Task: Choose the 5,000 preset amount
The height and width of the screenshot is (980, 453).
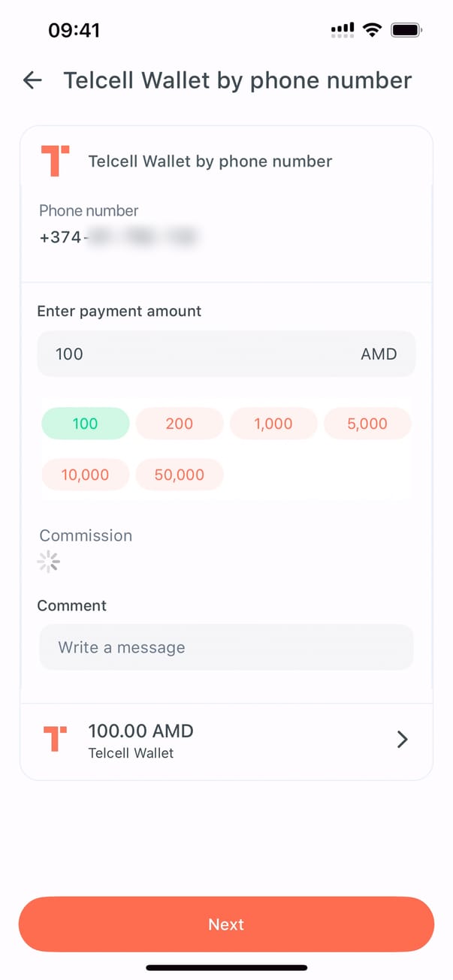Action: [x=367, y=424]
